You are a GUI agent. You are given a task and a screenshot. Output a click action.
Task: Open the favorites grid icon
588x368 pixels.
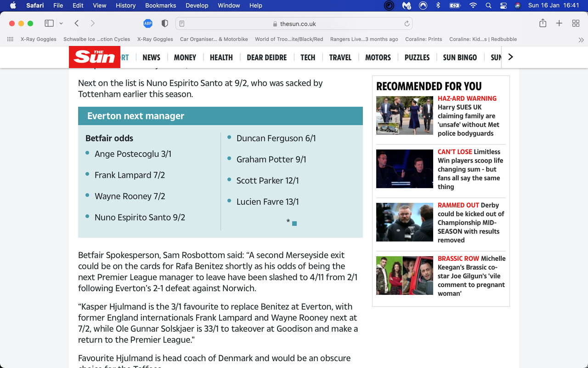[x=10, y=39]
